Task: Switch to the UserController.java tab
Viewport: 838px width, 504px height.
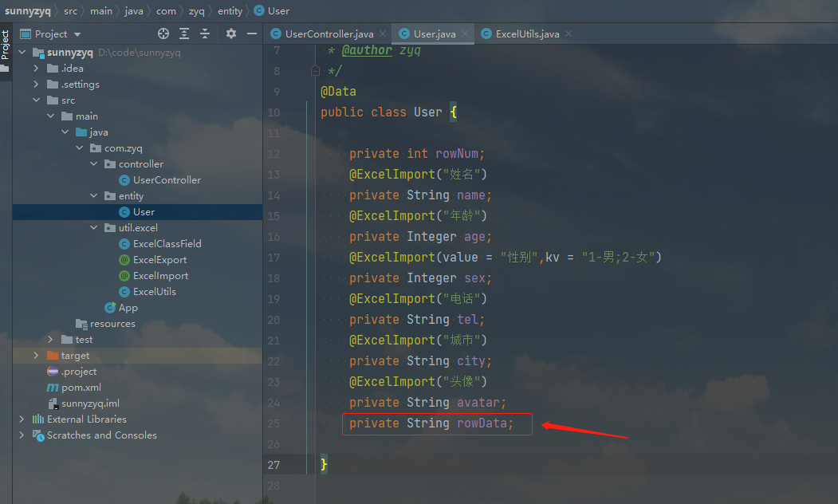Action: (329, 34)
